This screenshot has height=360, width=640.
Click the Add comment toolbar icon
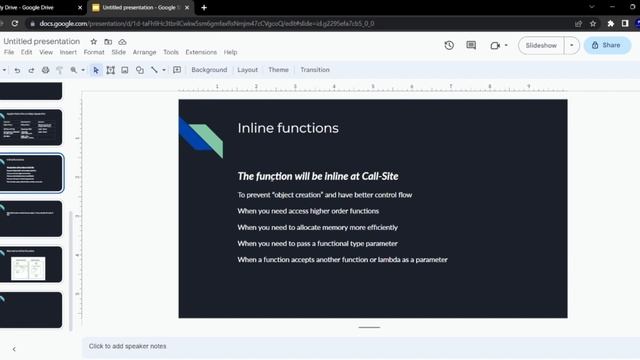pos(177,70)
